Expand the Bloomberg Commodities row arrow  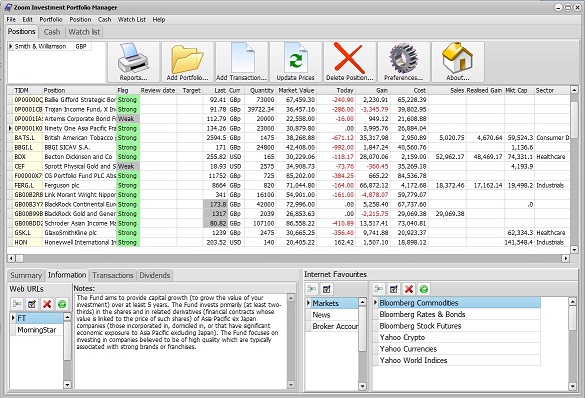point(375,303)
